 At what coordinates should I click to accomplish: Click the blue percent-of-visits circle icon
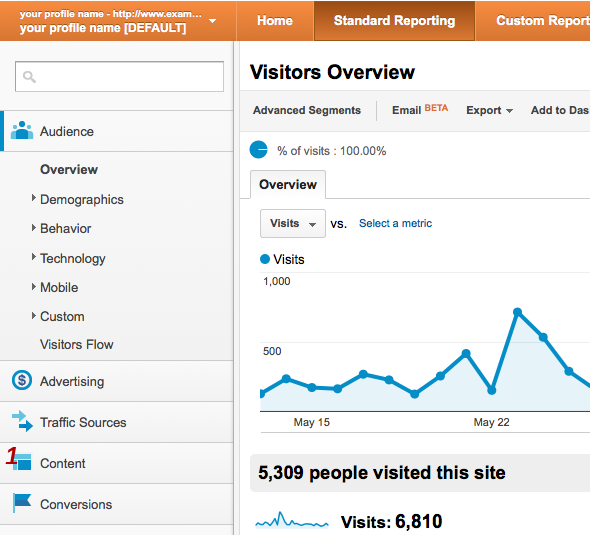[x=259, y=150]
